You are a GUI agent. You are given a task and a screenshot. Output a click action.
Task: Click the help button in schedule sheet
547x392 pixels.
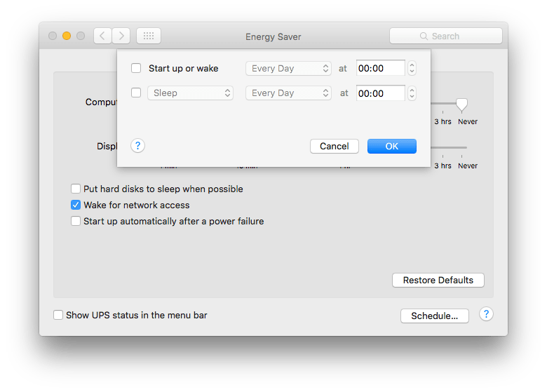click(138, 146)
